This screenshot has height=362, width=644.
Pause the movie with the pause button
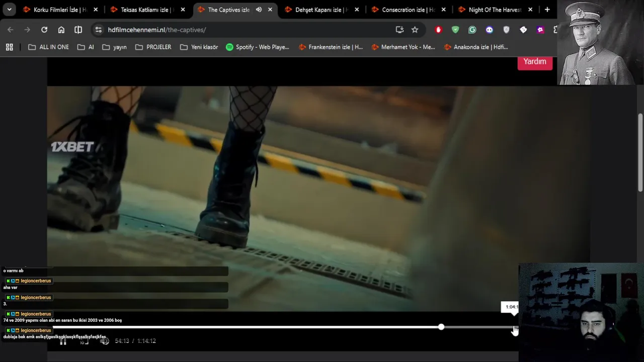[63, 341]
